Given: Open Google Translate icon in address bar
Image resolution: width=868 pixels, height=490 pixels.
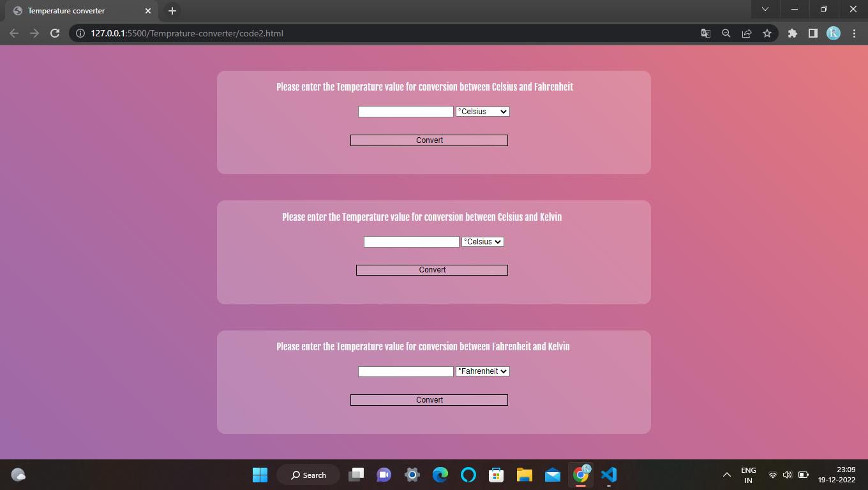Looking at the screenshot, I should coord(705,33).
